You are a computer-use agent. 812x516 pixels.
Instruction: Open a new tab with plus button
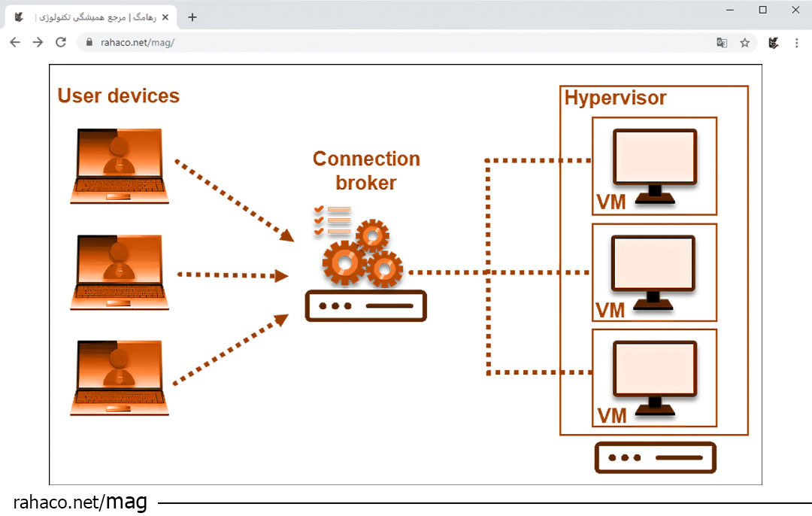coord(192,17)
